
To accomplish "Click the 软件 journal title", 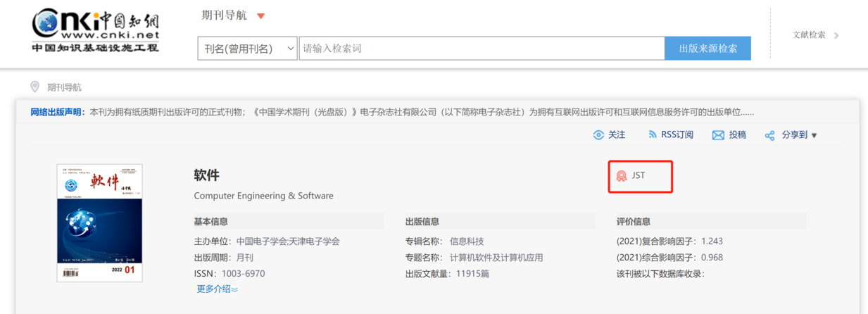I will point(206,175).
